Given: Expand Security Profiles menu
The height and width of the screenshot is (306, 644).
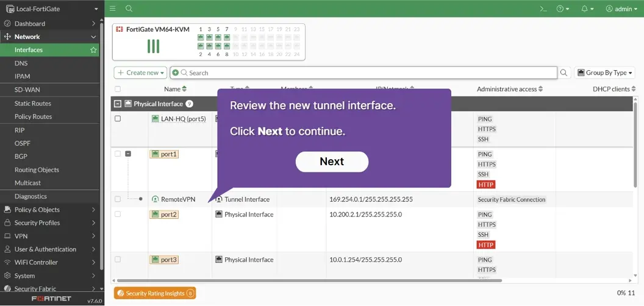Looking at the screenshot, I should pos(49,222).
